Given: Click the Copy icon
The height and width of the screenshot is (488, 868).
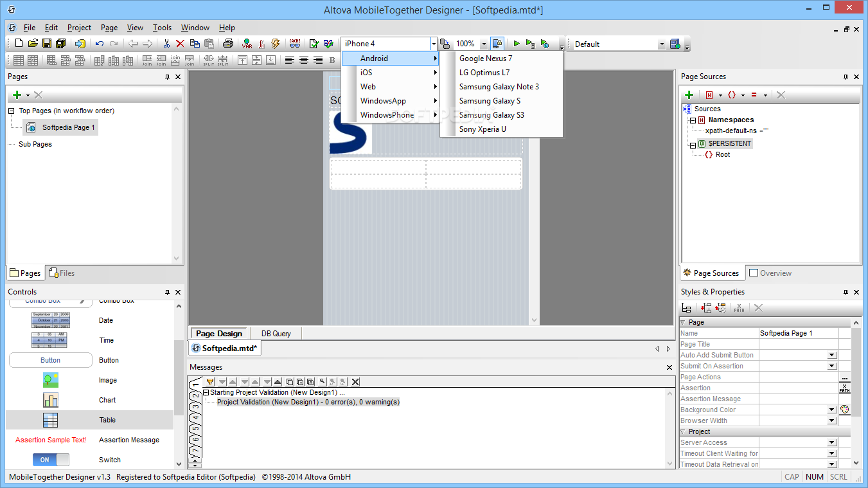Looking at the screenshot, I should click(195, 44).
